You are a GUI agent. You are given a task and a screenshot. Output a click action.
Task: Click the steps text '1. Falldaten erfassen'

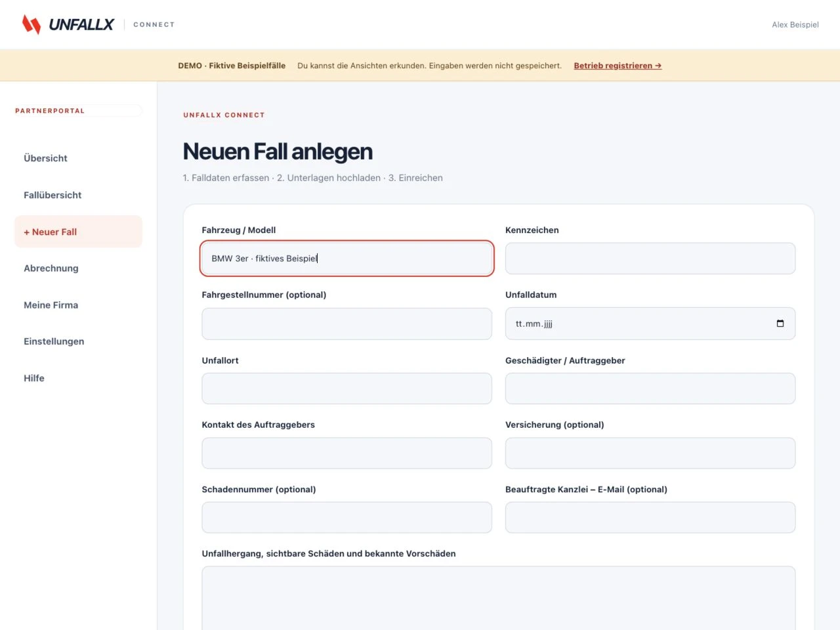[x=226, y=178]
